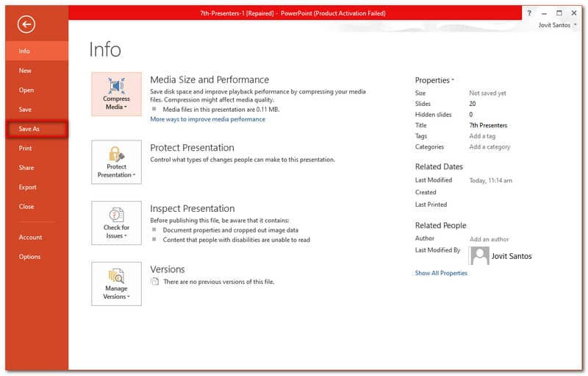Expand the Properties dropdown heading

pos(434,80)
